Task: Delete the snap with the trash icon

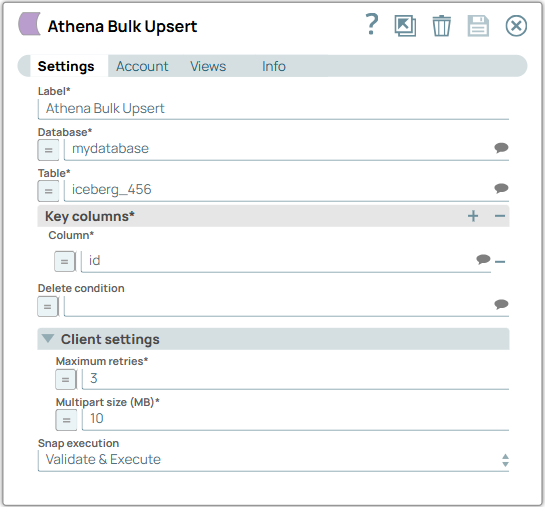Action: pos(441,26)
